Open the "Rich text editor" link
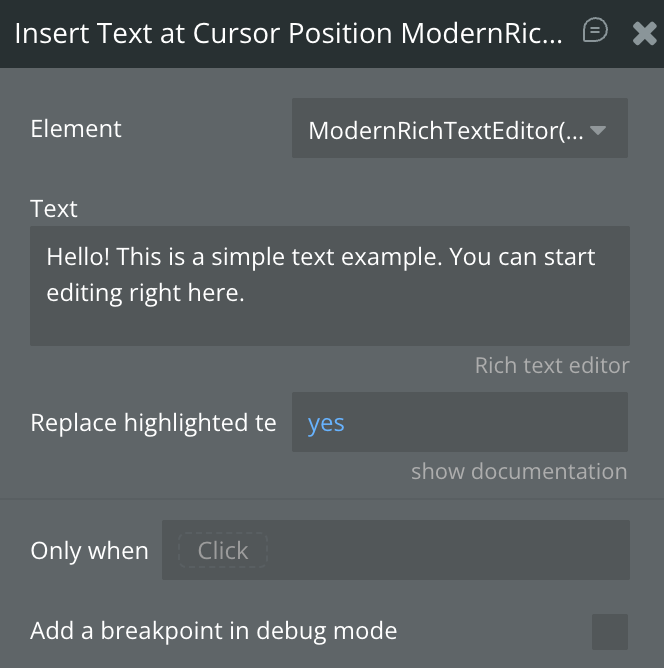The height and width of the screenshot is (668, 664). (x=552, y=366)
